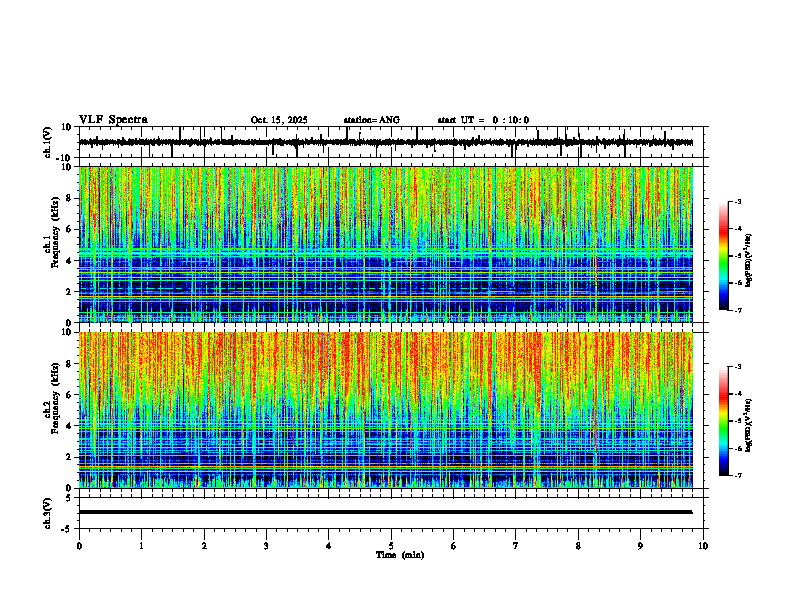Click the ch.1 "Frequency (kHz)" axis label
The width and height of the screenshot is (792, 612).
coord(55,232)
